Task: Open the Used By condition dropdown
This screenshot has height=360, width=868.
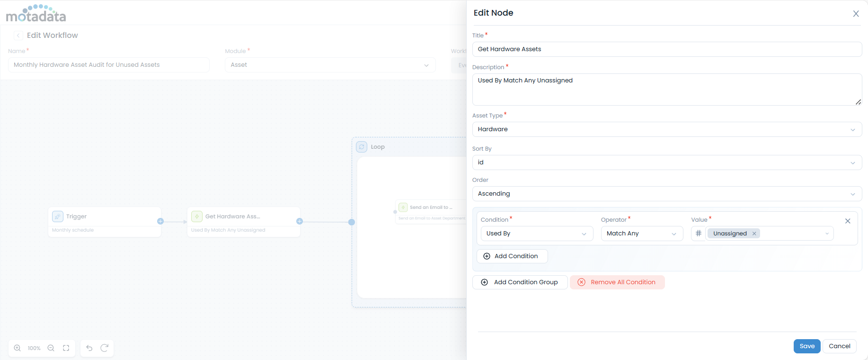Action: click(536, 234)
